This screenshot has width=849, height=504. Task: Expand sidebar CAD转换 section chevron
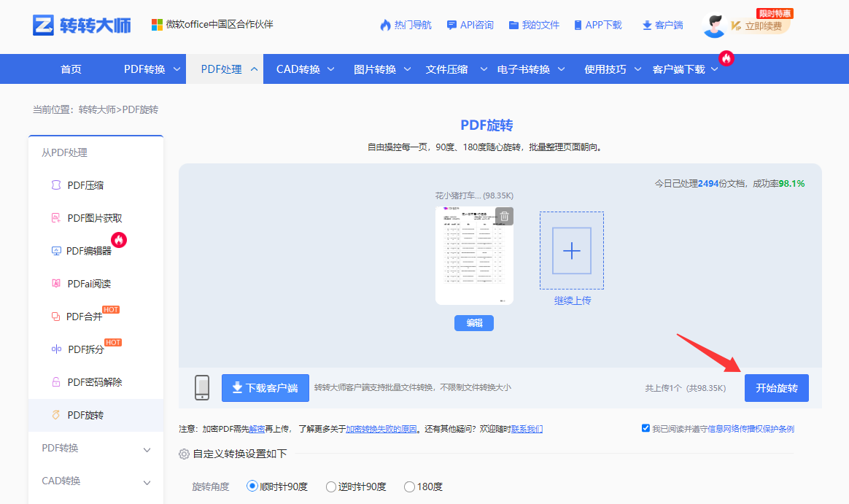pos(147,483)
